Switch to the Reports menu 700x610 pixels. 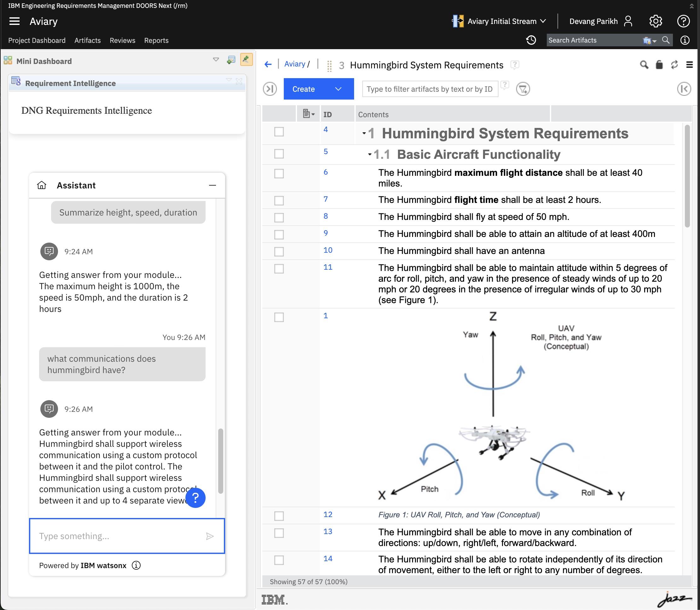coord(156,40)
